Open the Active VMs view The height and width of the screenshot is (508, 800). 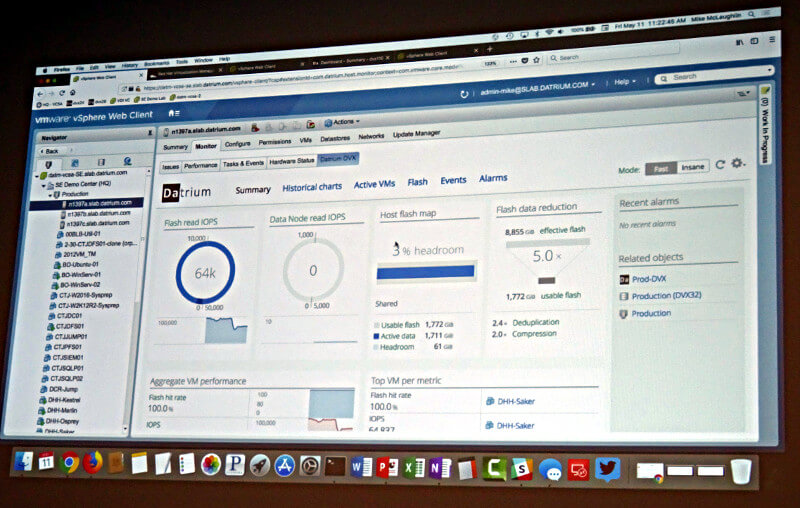coord(374,184)
